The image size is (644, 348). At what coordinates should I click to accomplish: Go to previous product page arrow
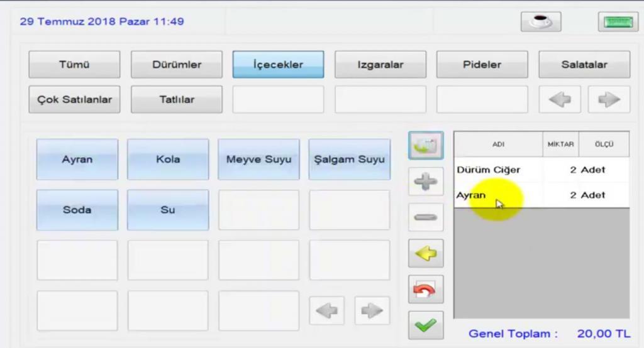pyautogui.click(x=327, y=311)
